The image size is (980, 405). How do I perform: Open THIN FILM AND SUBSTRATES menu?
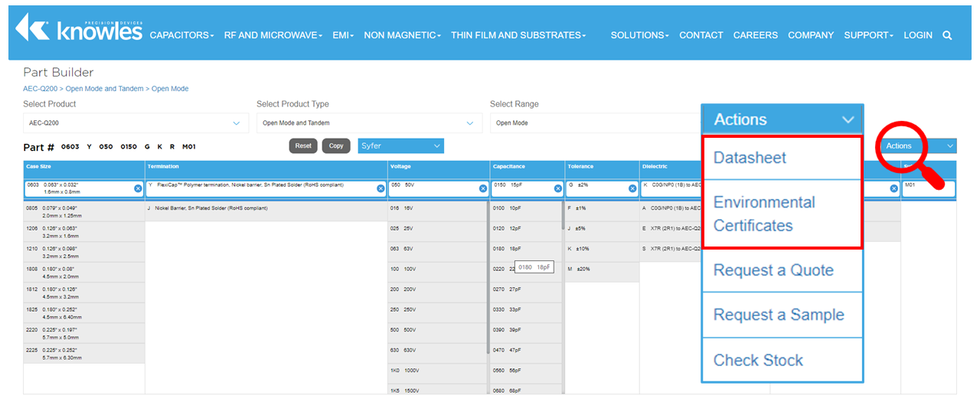(x=518, y=35)
